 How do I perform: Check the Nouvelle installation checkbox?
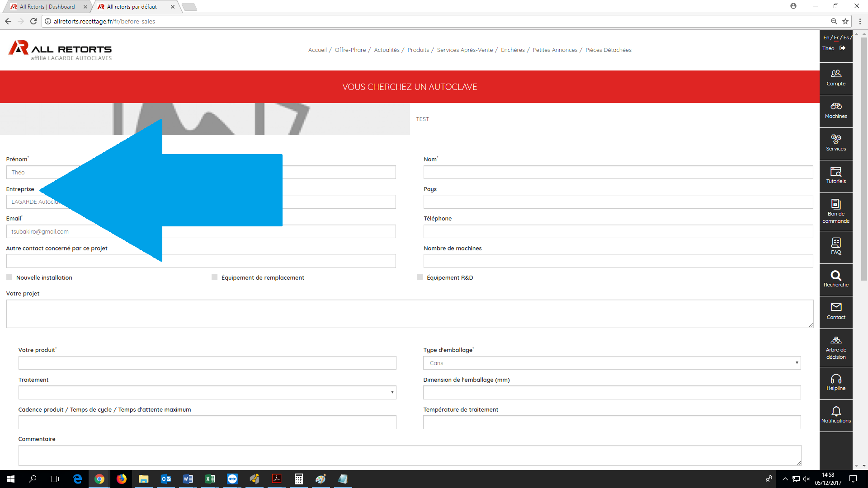(9, 277)
